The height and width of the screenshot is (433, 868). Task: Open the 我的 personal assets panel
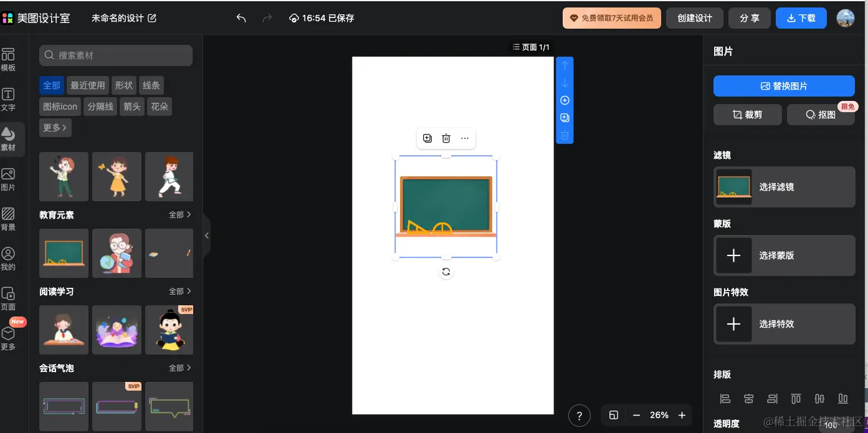click(x=9, y=258)
